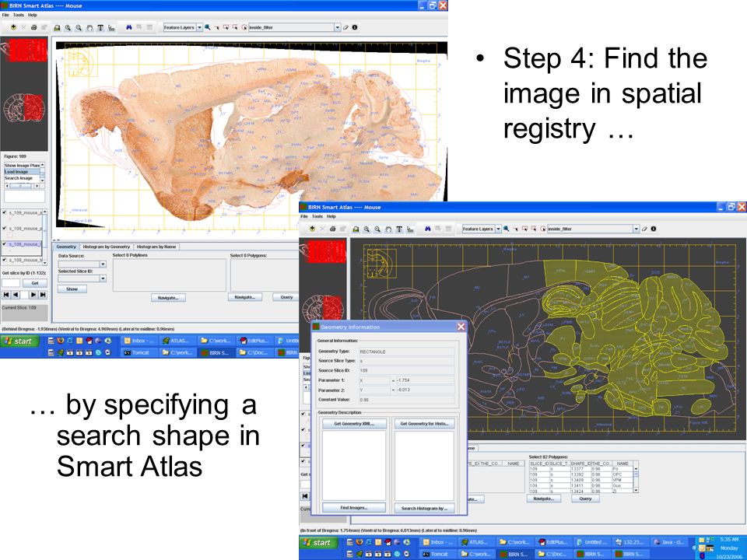Click the binoculars find icon in back window

(128, 28)
